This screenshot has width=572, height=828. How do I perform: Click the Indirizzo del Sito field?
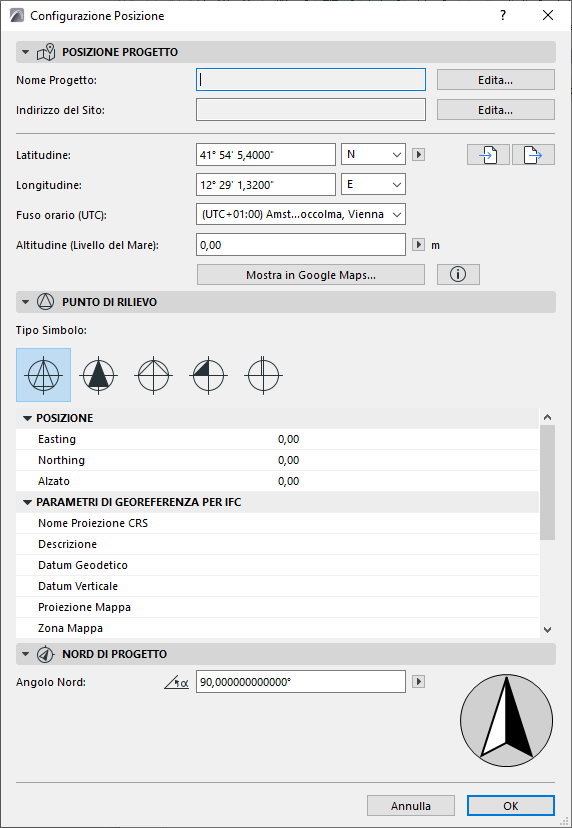pos(311,110)
